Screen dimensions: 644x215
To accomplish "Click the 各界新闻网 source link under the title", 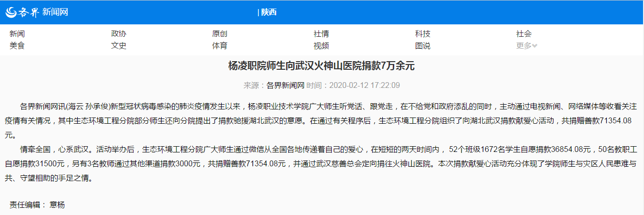I will coord(285,86).
